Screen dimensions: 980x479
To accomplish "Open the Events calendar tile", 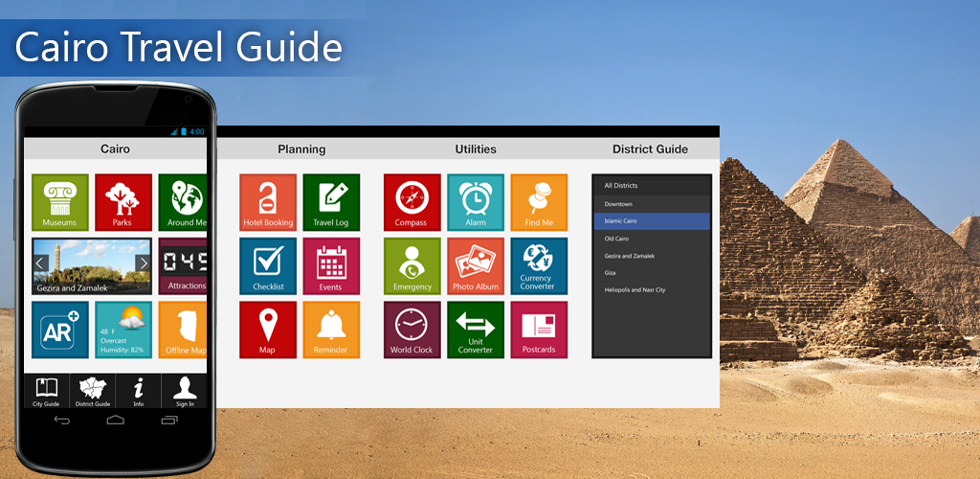I will 331,266.
